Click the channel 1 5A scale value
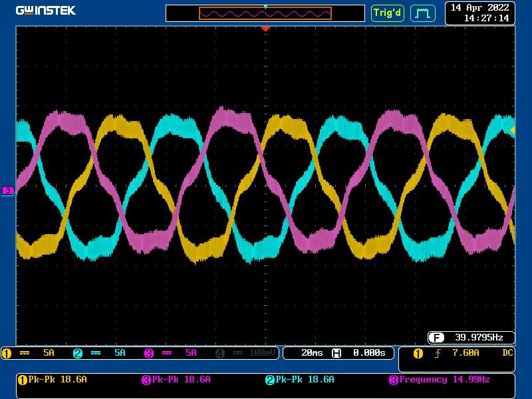 49,353
